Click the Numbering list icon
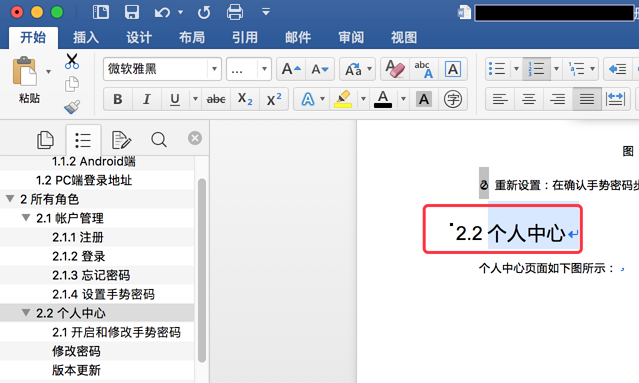 536,69
